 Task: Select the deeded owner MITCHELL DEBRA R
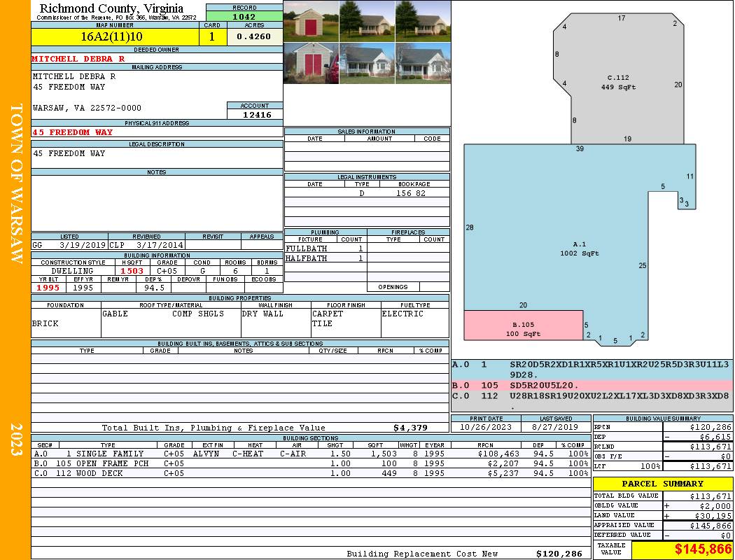[78, 59]
